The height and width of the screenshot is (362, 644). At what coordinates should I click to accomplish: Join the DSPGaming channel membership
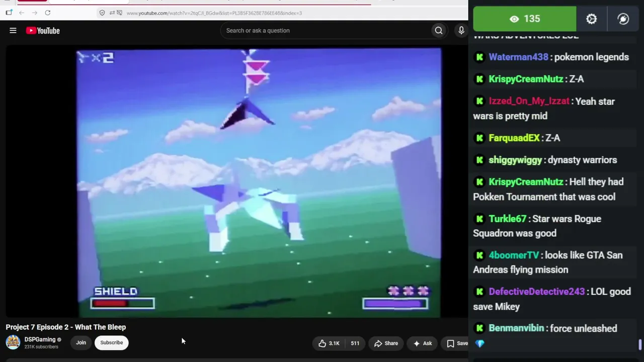coord(81,342)
